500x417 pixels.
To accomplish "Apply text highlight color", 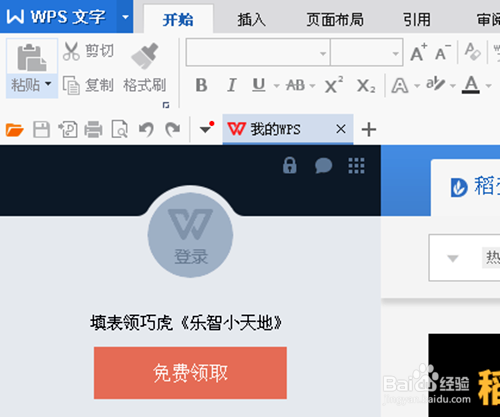I will [x=436, y=84].
